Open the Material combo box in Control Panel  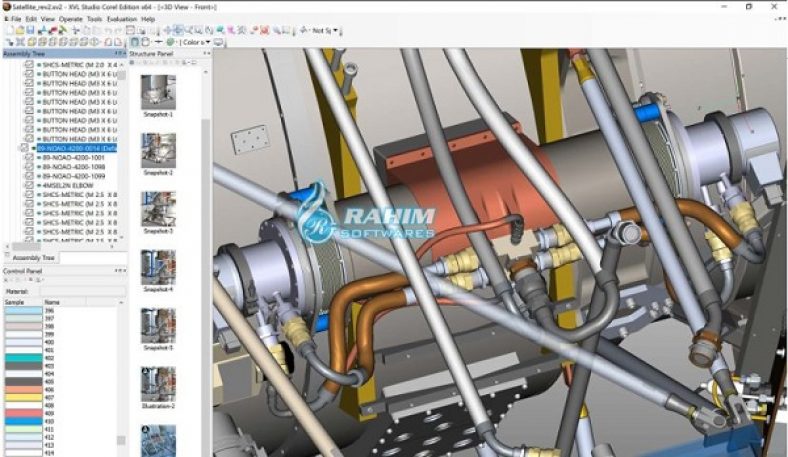pos(82,291)
